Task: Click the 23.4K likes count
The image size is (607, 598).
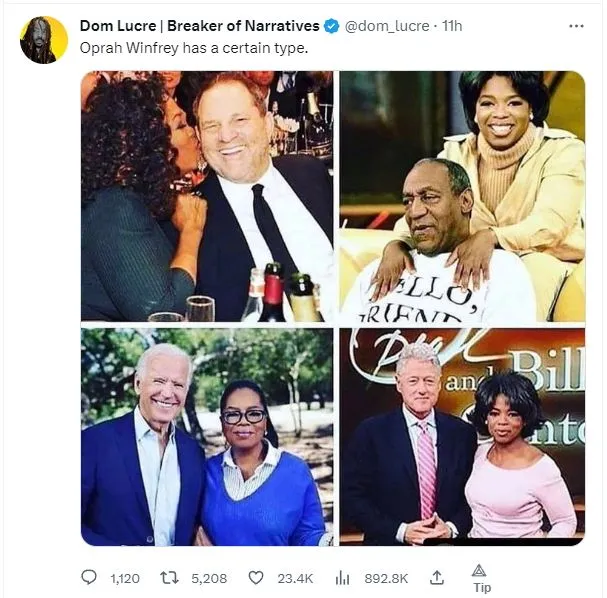Action: point(295,578)
